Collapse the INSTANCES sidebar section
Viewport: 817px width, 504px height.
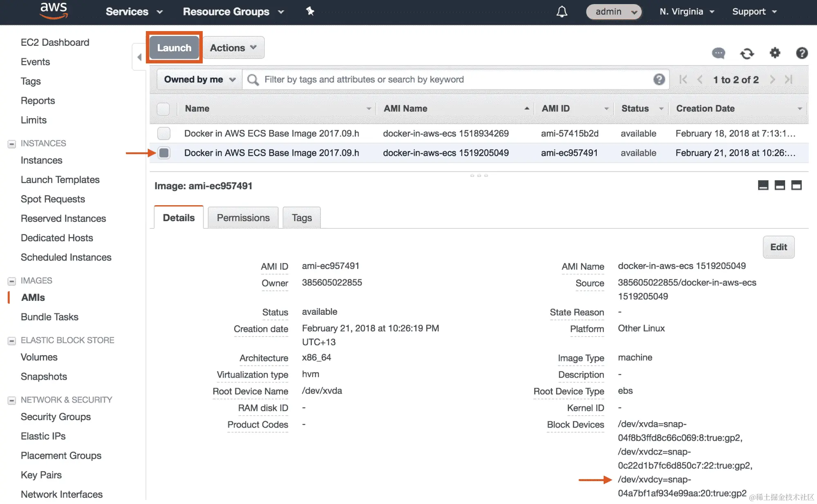(12, 143)
